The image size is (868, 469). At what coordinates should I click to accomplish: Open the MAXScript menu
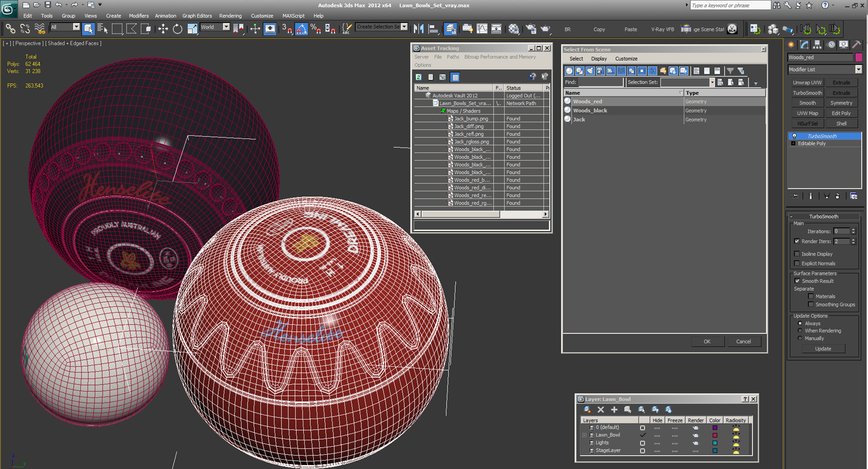[293, 16]
